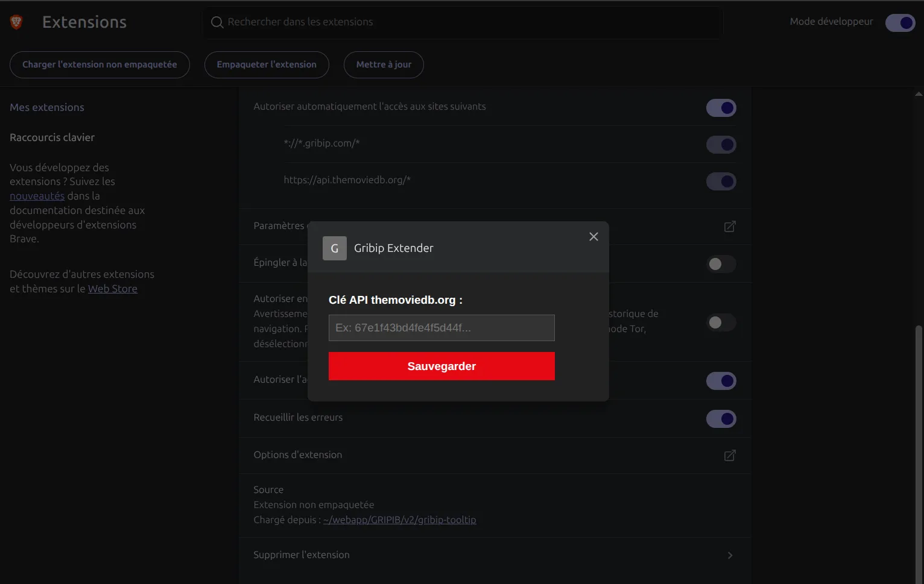This screenshot has width=924, height=584.
Task: Click the Clé API themoviedb.org label
Action: (x=396, y=300)
